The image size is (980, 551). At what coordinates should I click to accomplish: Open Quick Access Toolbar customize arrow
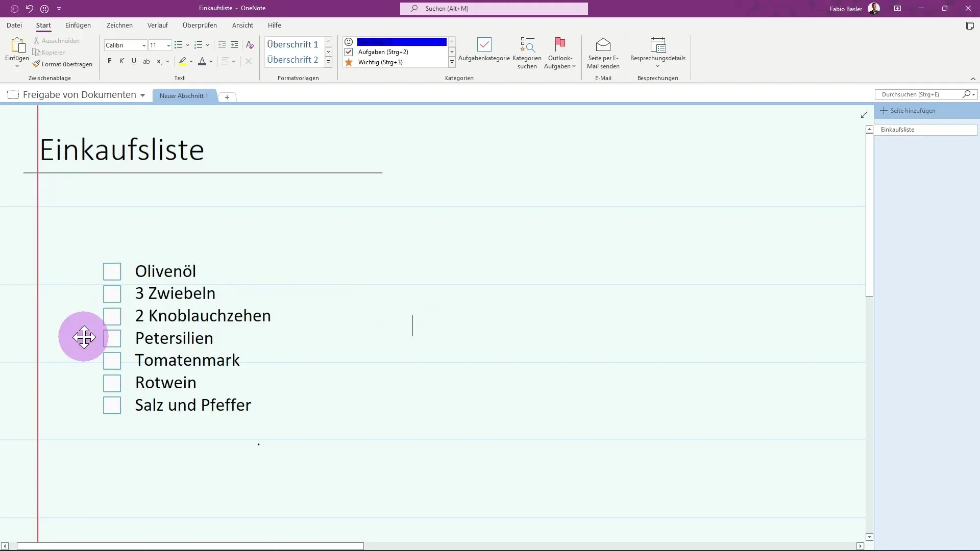(59, 9)
